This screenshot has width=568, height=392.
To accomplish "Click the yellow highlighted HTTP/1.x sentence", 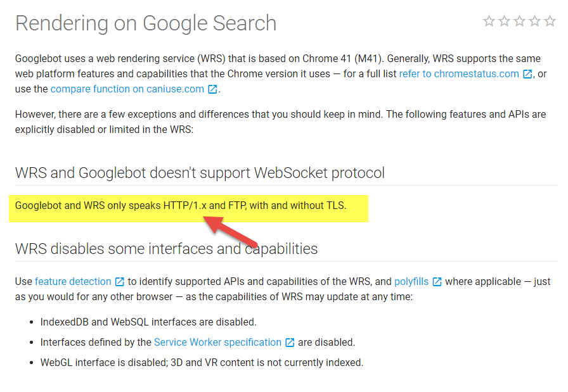I will (x=181, y=206).
